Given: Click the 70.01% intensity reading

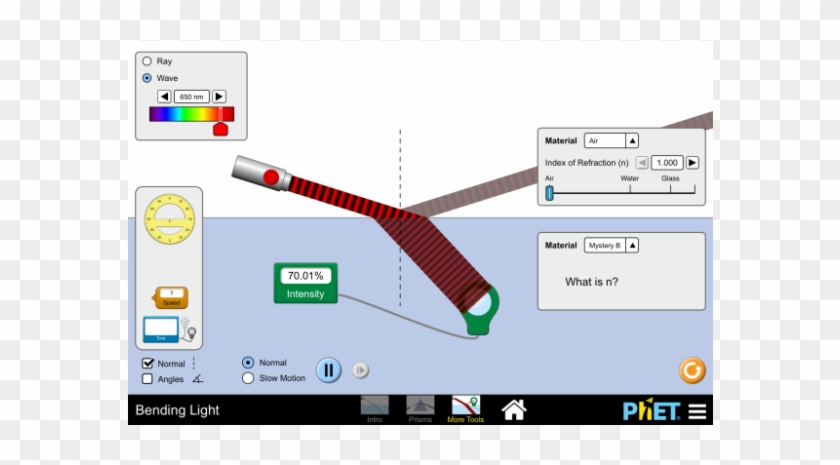Looking at the screenshot, I should pos(305,276).
